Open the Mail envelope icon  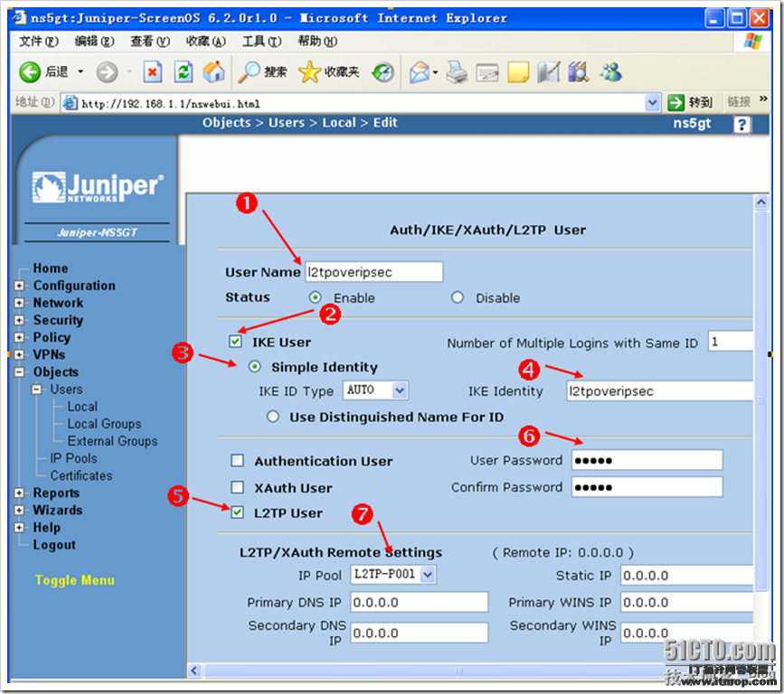tap(420, 72)
